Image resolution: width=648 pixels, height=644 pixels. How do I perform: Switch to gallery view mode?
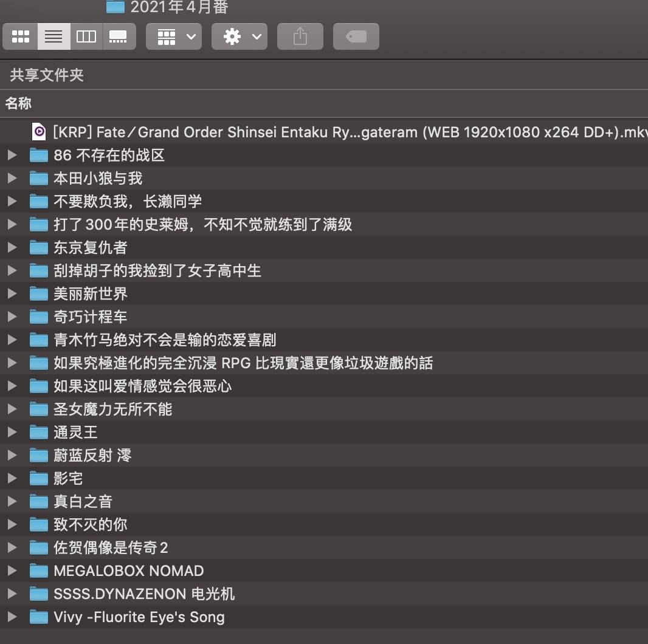(119, 36)
